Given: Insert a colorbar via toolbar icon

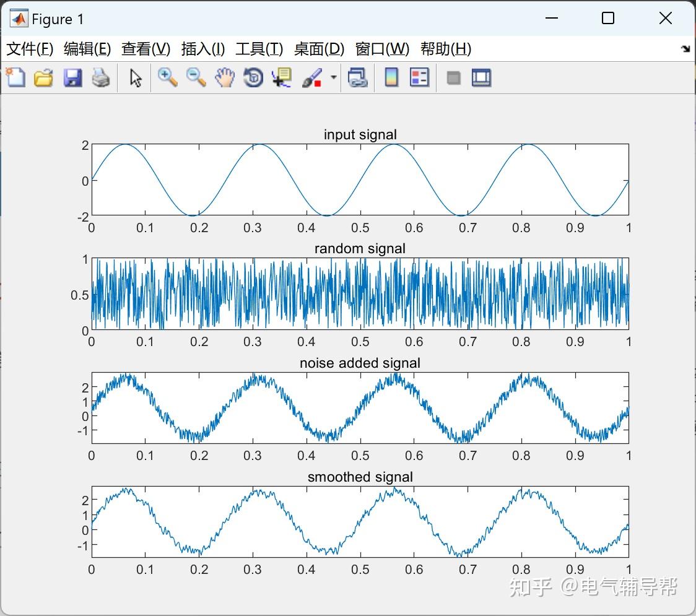Looking at the screenshot, I should [x=391, y=77].
